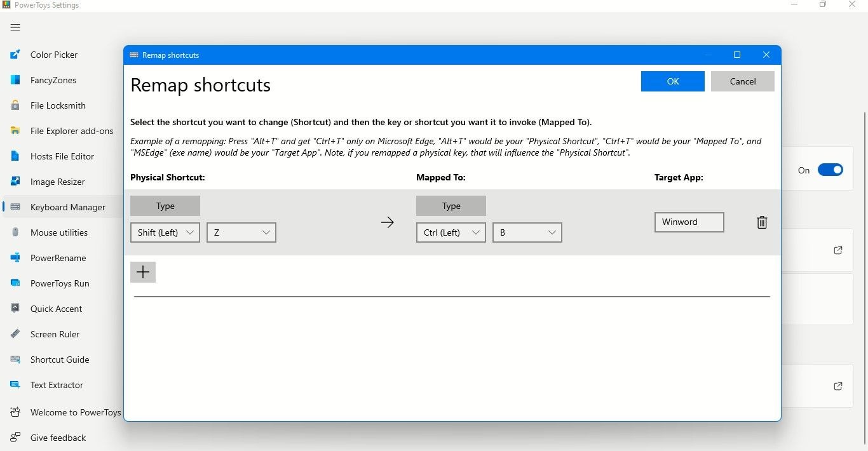
Task: Click the Remap shortcuts title bar keyboard icon
Action: (134, 55)
